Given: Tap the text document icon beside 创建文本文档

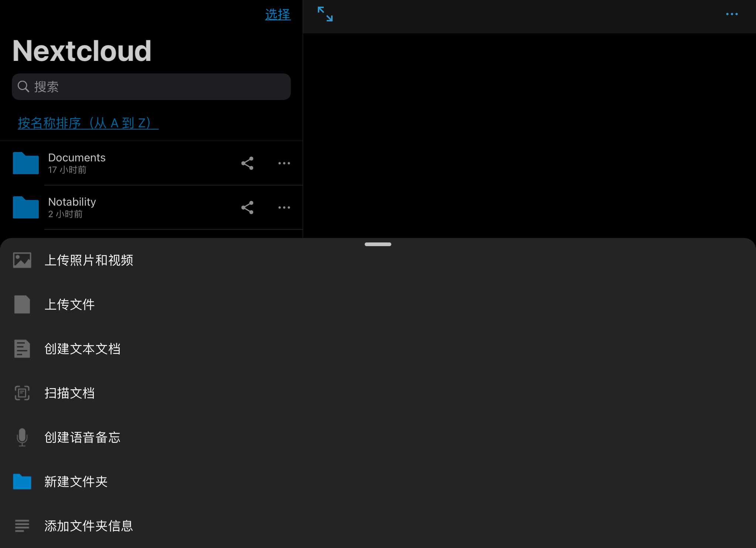Looking at the screenshot, I should (22, 349).
